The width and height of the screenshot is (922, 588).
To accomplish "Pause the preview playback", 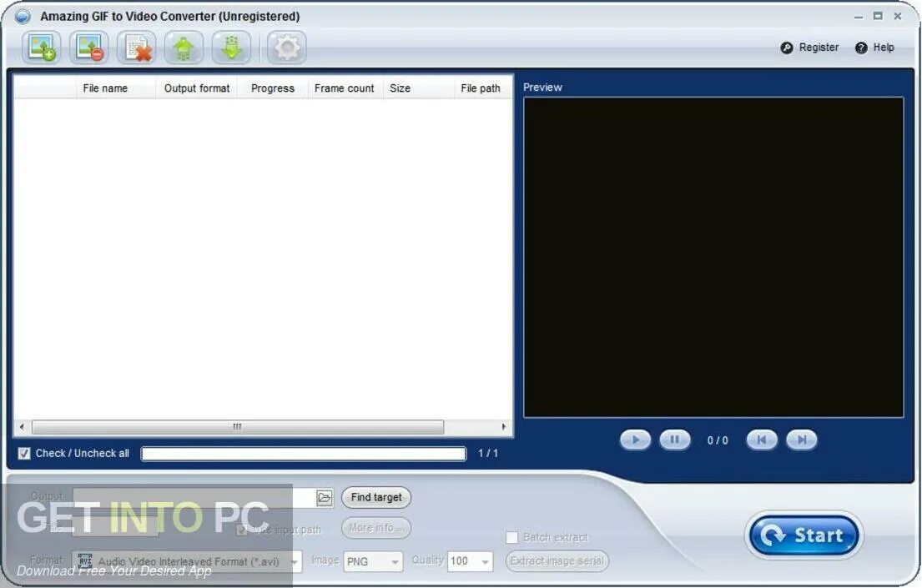I will click(675, 440).
